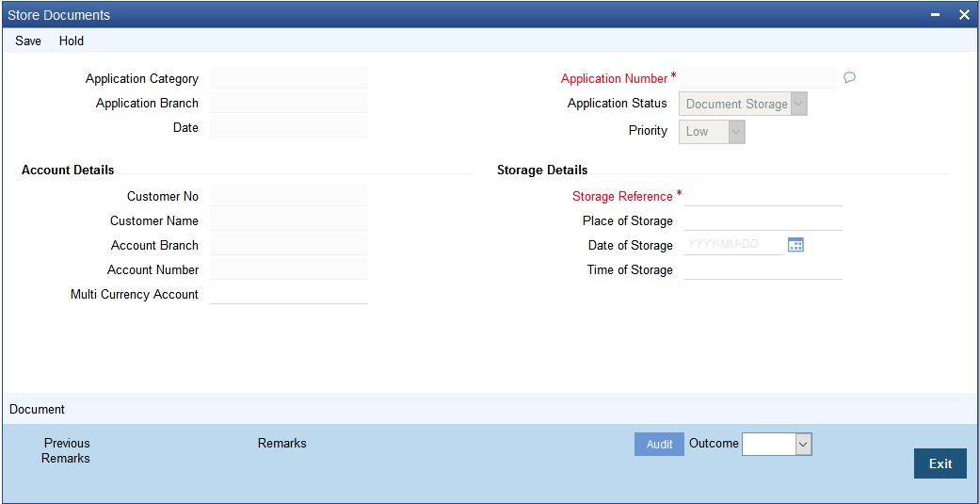Click the Store Documents title text
Image resolution: width=980 pixels, height=504 pixels.
(58, 15)
